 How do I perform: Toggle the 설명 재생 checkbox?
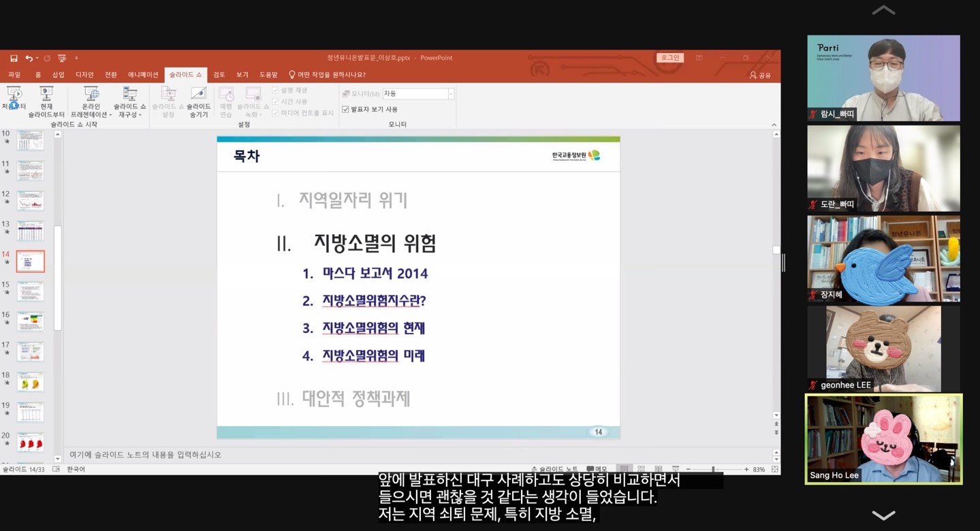point(275,90)
